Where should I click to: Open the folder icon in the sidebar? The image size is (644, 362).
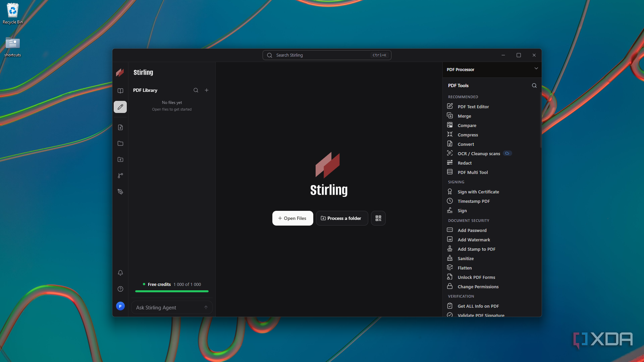point(120,143)
